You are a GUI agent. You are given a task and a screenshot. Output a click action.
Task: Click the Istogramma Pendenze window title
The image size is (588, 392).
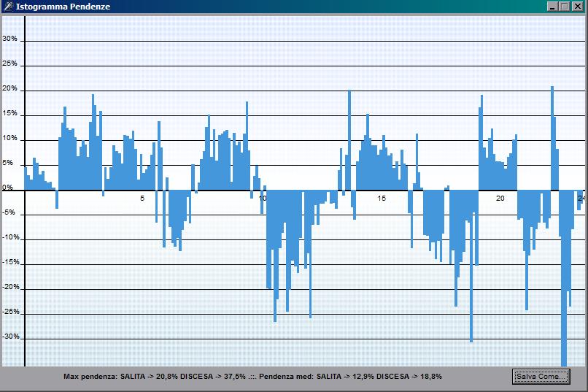(63, 7)
